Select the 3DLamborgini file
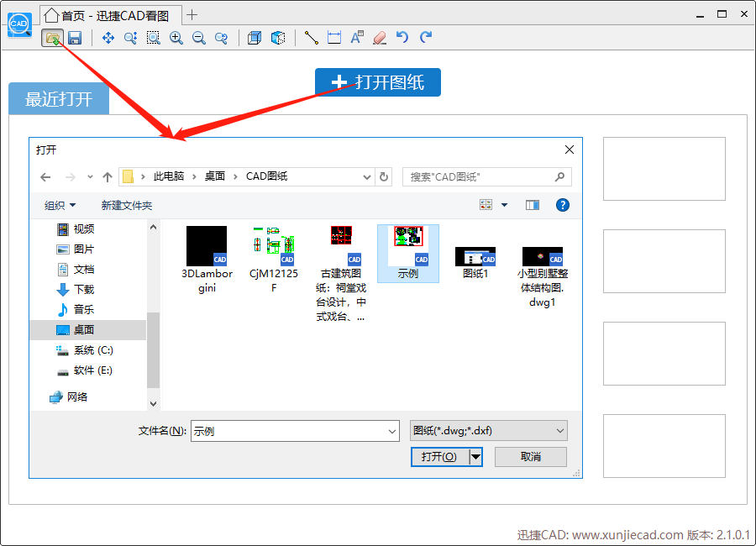This screenshot has height=546, width=756. (207, 260)
